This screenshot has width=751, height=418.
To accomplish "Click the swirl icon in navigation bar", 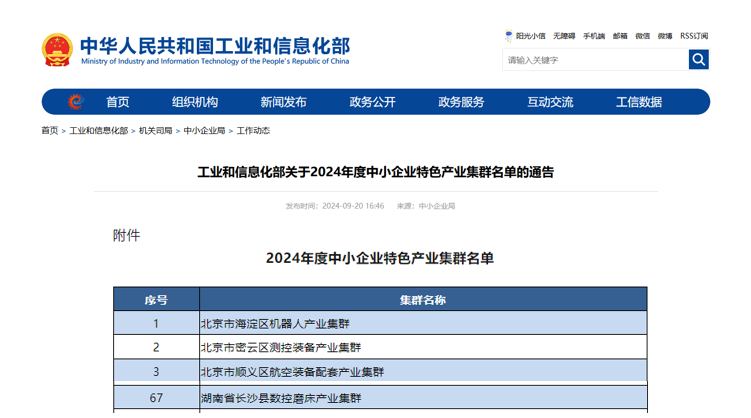I will [75, 102].
